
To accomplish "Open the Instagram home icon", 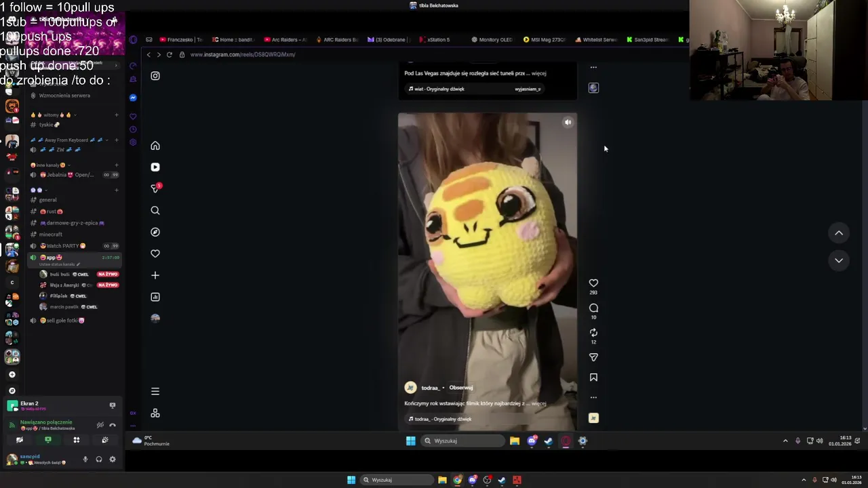I will click(x=155, y=146).
